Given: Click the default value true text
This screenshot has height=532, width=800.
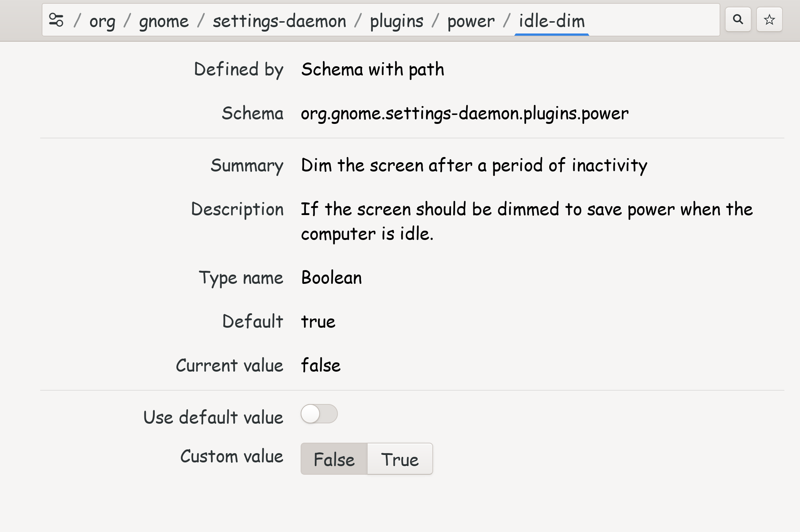Looking at the screenshot, I should [x=318, y=321].
